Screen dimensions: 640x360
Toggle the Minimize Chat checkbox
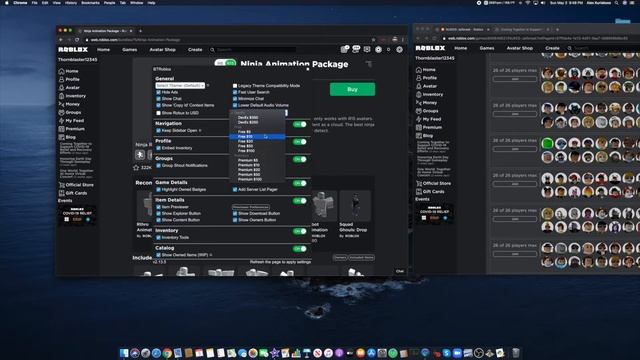coord(235,99)
